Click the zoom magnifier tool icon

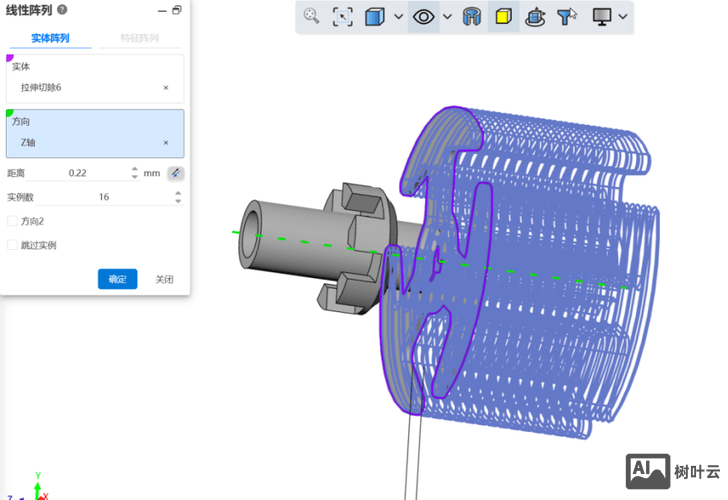coord(312,17)
